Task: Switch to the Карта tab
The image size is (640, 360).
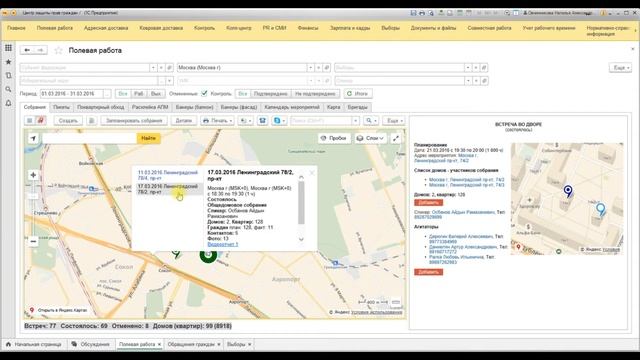Action: click(333, 107)
